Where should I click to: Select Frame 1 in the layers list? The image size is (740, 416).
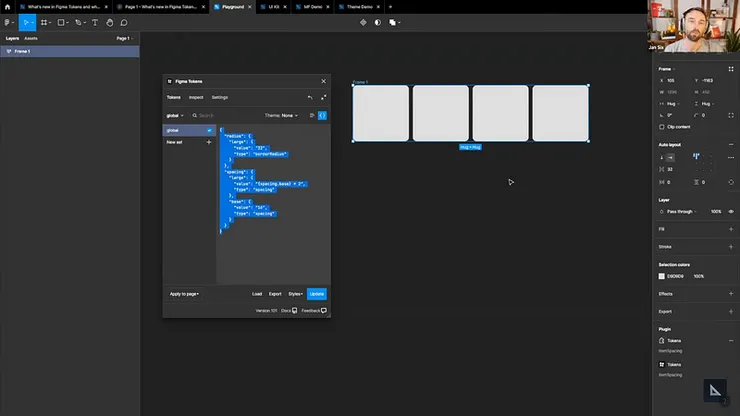pyautogui.click(x=22, y=51)
